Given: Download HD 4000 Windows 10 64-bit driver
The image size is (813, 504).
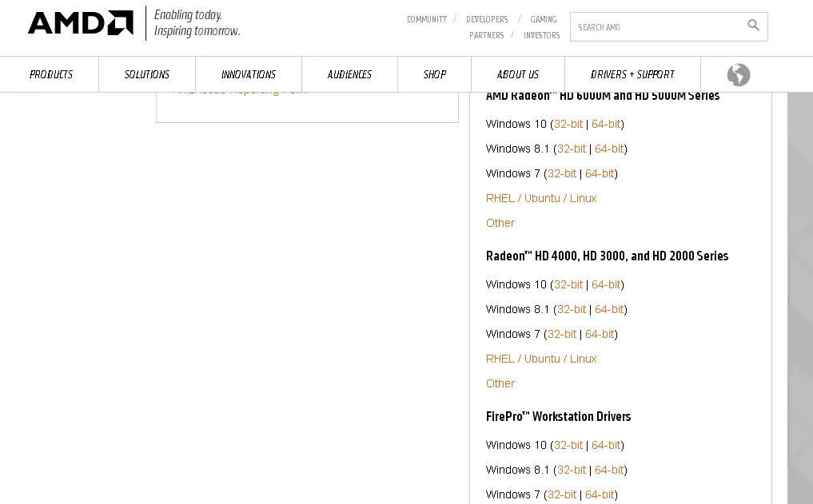Looking at the screenshot, I should [x=606, y=285].
